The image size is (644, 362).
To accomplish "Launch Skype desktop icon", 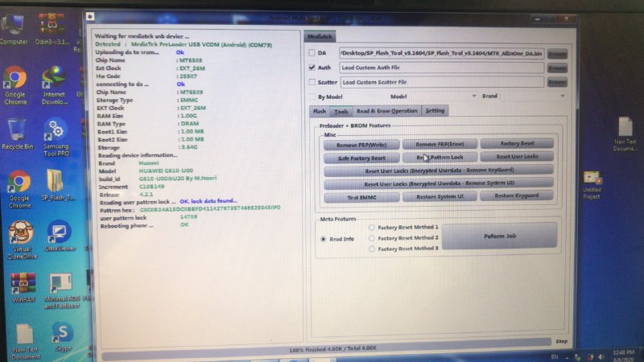I will (x=63, y=337).
